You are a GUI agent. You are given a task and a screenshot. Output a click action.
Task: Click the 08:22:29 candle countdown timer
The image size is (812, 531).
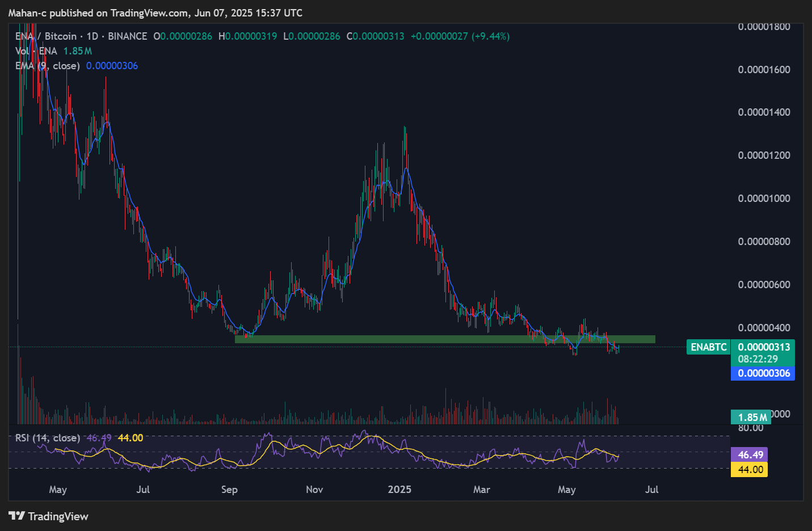coord(758,359)
